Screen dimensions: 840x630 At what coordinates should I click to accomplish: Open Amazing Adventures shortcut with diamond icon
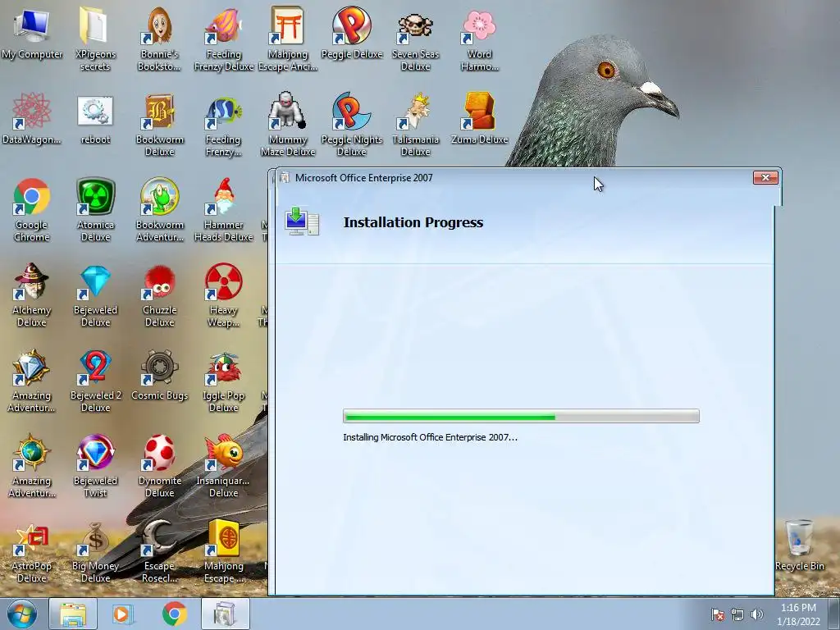coord(32,381)
